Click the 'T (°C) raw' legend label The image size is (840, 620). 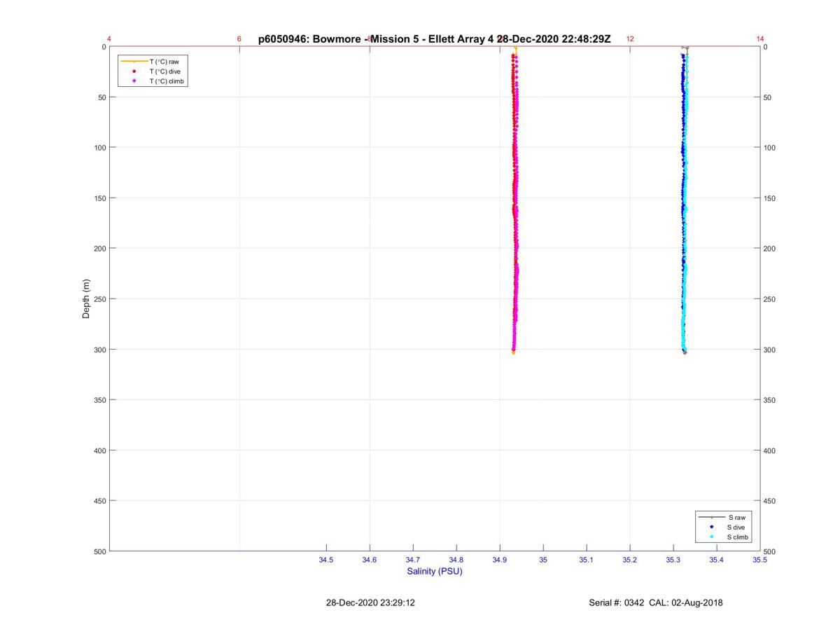tap(164, 62)
